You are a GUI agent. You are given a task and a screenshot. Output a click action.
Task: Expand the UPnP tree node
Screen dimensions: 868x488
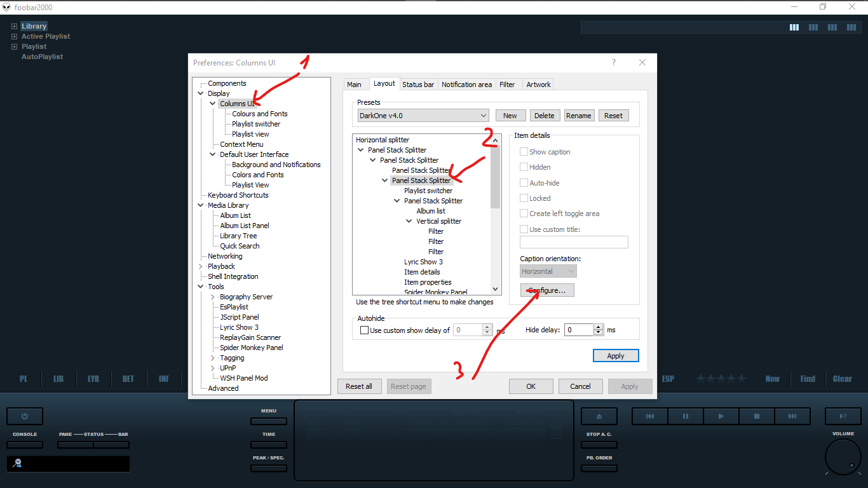(213, 368)
